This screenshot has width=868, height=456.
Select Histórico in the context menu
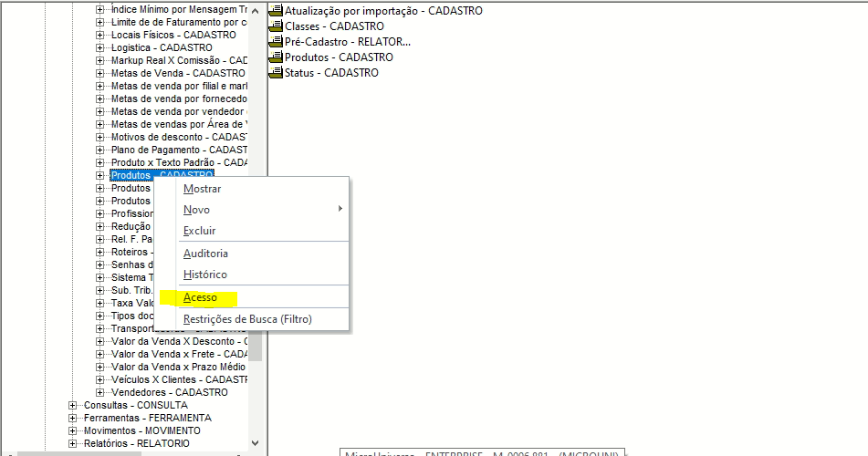(x=204, y=275)
